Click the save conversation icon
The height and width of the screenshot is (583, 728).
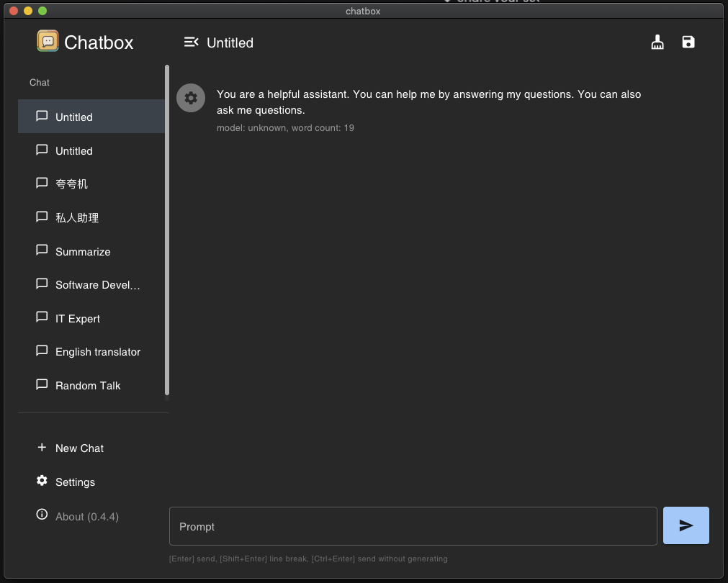(688, 42)
